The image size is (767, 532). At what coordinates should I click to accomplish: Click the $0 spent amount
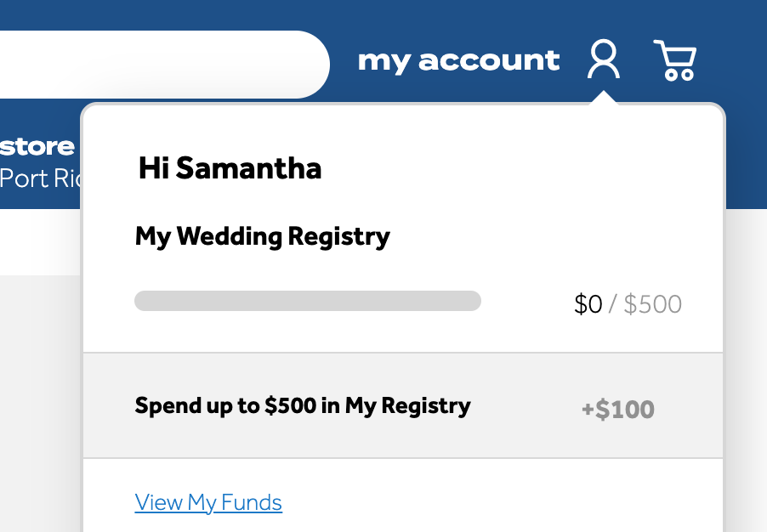tap(588, 304)
